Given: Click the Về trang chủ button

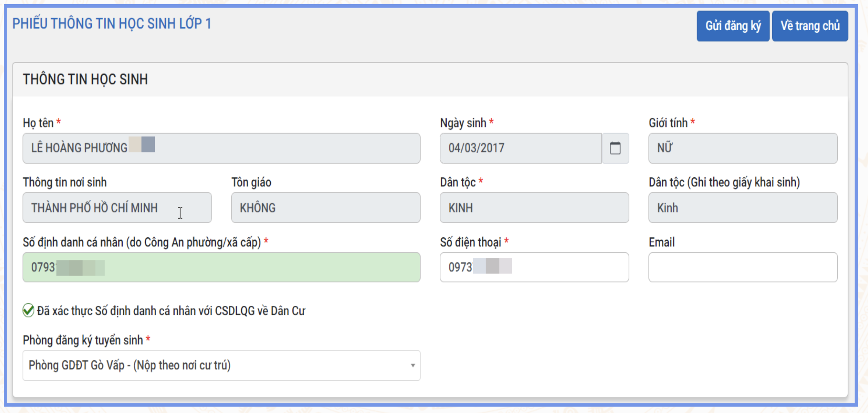Looking at the screenshot, I should [x=810, y=26].
